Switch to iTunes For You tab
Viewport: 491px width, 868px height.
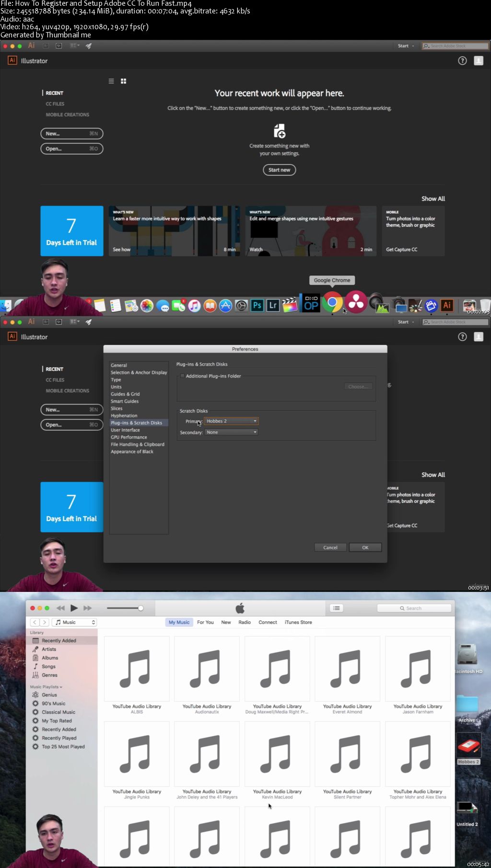pos(205,622)
